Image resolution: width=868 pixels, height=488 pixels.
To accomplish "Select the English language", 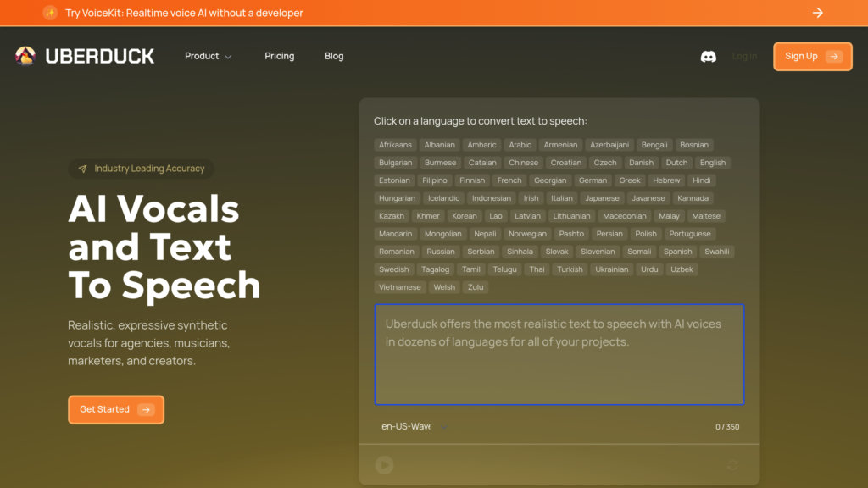I will tap(712, 163).
